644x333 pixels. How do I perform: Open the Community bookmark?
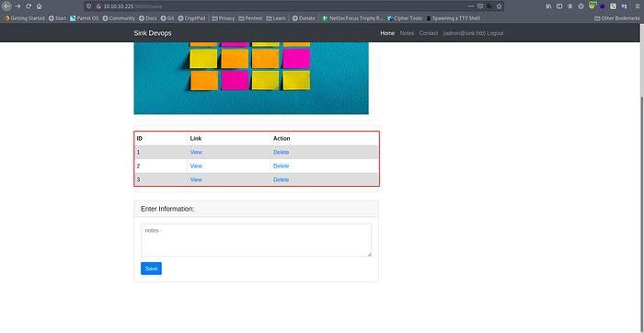tap(119, 18)
